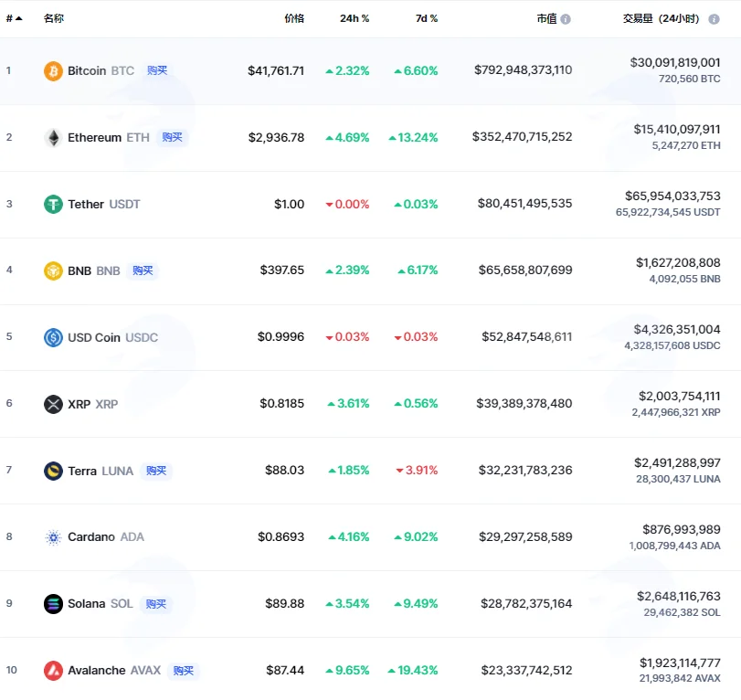Sort the table by 24h % column header
741x700 pixels.
(x=355, y=18)
